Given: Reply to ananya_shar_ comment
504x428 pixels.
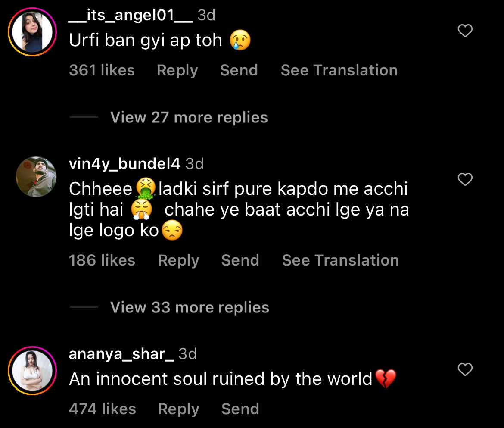Looking at the screenshot, I should point(178,409).
